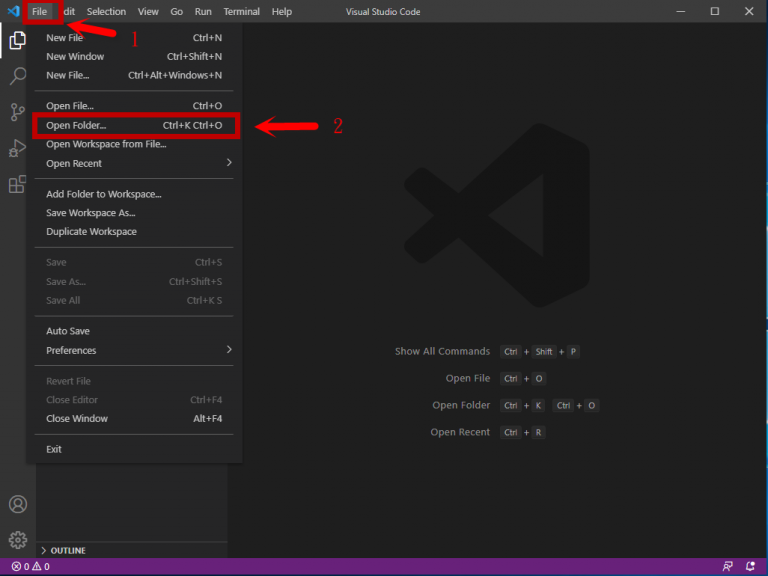Open the Go menu
Screen dimensions: 768x576
coord(176,11)
